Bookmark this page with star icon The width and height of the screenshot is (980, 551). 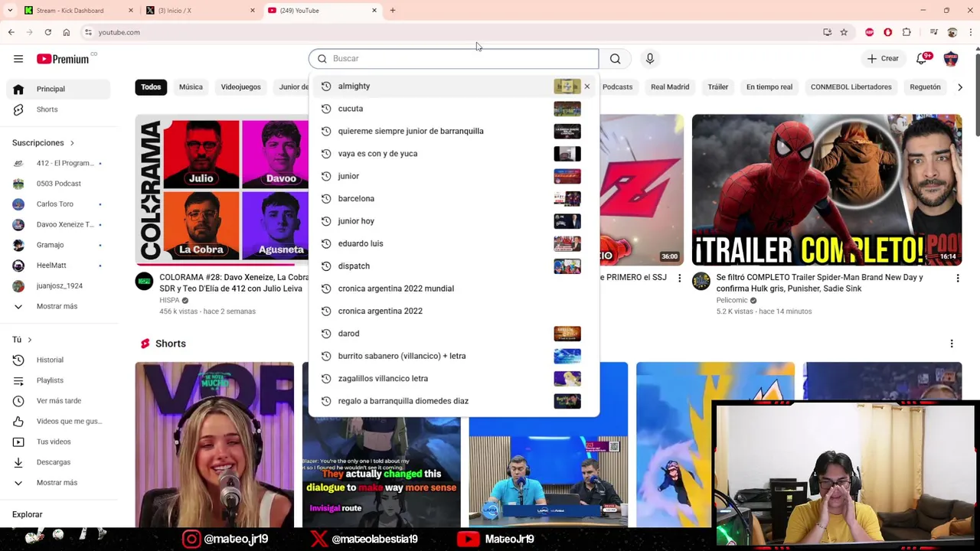[x=844, y=32]
